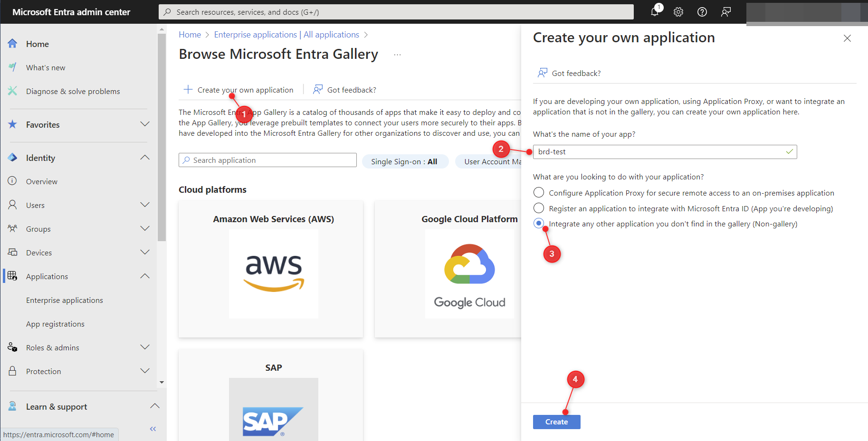Open Enterprise applications in sidebar

tap(65, 300)
